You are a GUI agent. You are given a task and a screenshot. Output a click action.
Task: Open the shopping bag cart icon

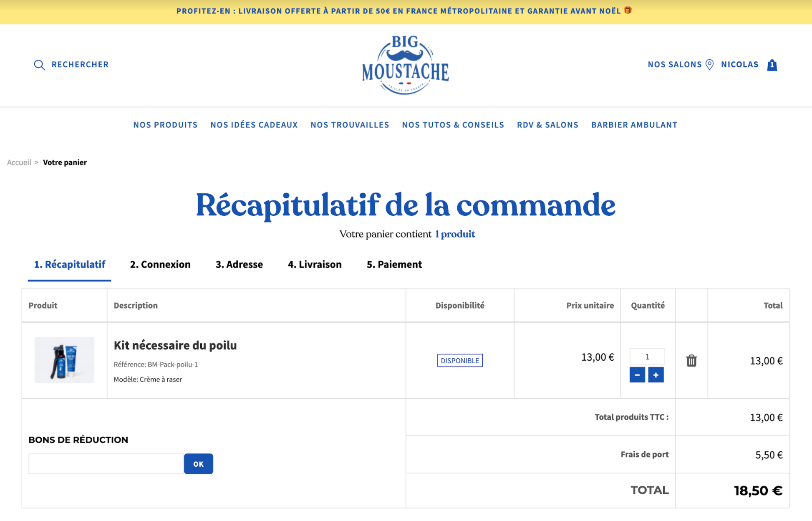pyautogui.click(x=772, y=65)
